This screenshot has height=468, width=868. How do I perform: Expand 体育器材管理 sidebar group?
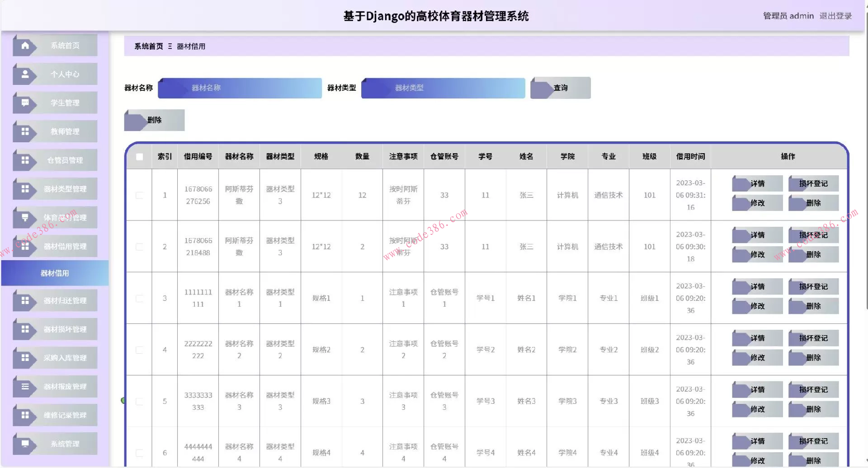click(x=55, y=218)
